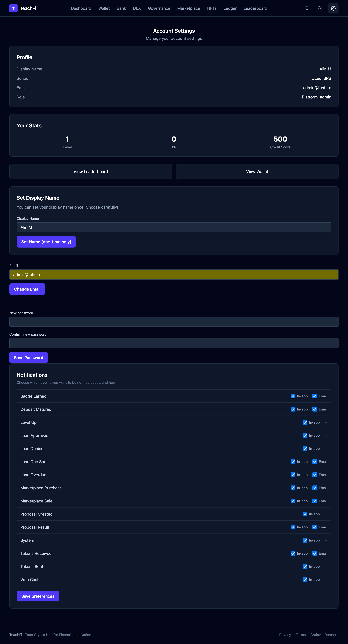
Task: Uncheck Badge Earned Email checkbox
Action: (314, 396)
